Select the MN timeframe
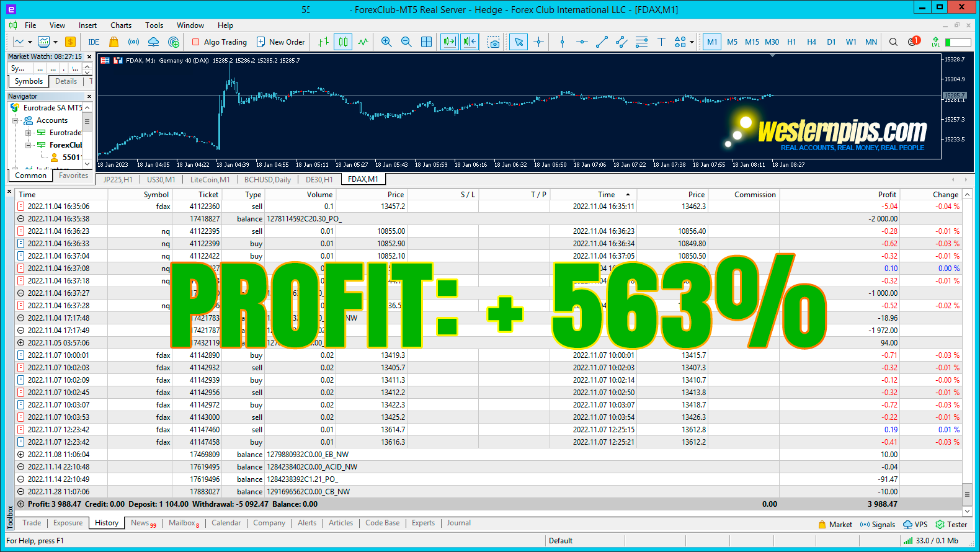 [871, 42]
